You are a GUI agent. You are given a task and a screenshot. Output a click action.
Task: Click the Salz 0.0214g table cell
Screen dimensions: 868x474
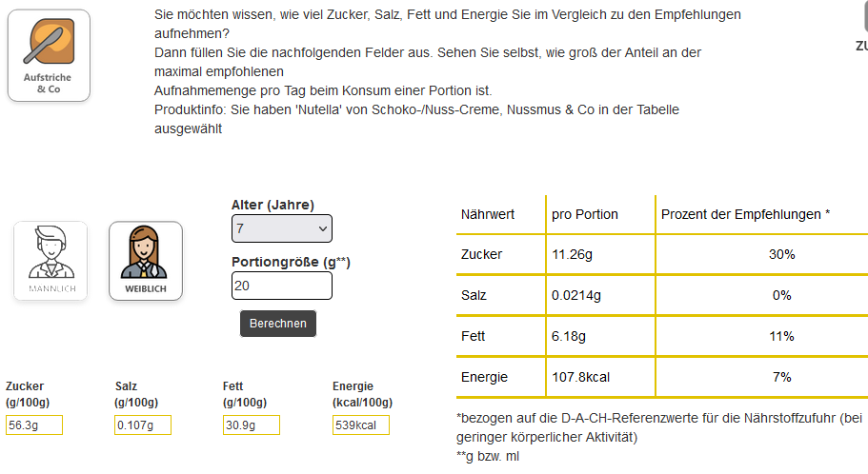click(x=576, y=295)
